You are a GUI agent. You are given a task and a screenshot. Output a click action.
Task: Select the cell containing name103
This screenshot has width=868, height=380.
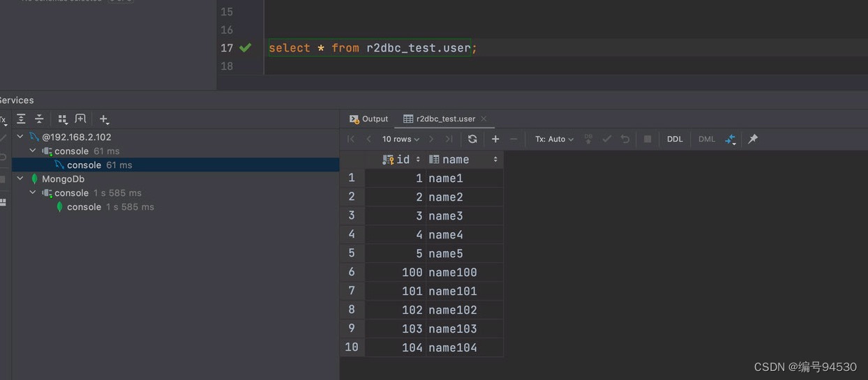(465, 329)
